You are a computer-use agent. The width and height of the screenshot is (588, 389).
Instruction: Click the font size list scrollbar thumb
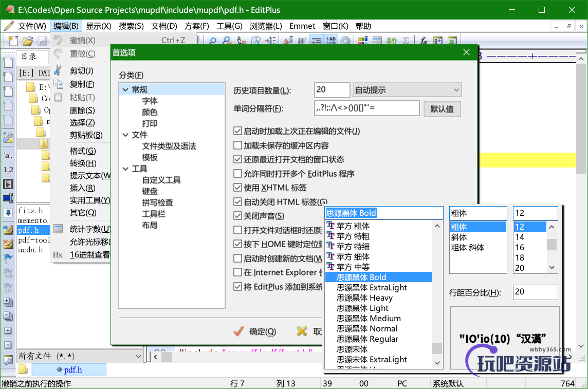552,244
